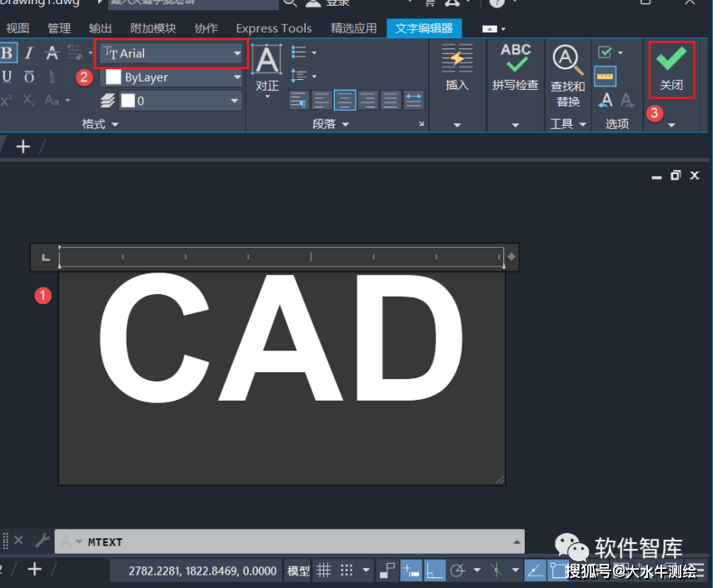The width and height of the screenshot is (713, 588).
Task: Expand the 工具 panel
Action: pyautogui.click(x=568, y=124)
